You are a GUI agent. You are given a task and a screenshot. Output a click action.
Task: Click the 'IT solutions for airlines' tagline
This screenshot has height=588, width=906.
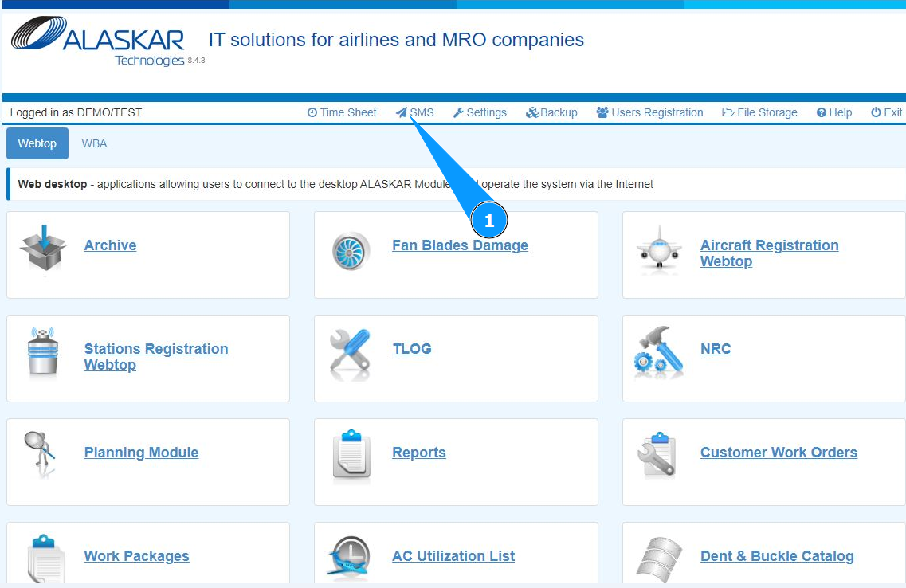click(x=396, y=40)
